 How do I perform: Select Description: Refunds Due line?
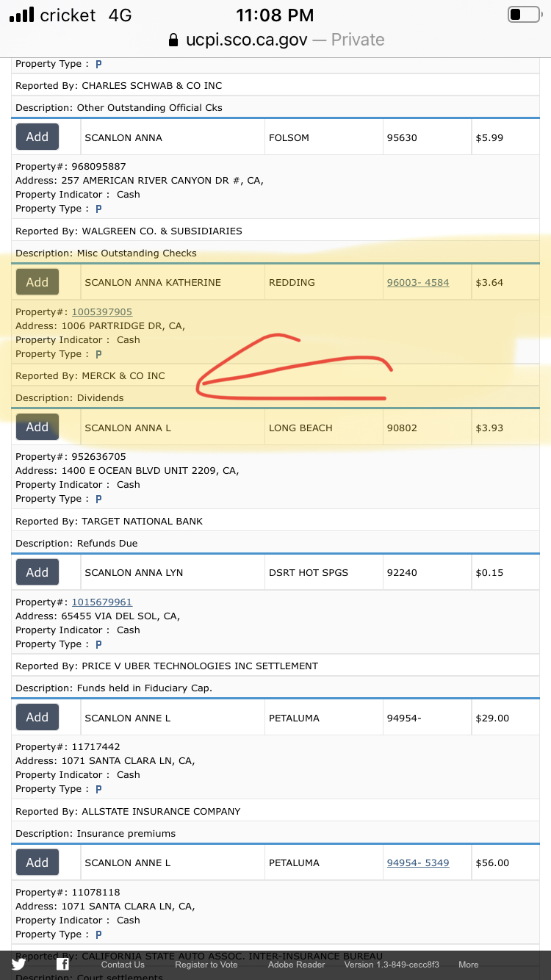(76, 543)
